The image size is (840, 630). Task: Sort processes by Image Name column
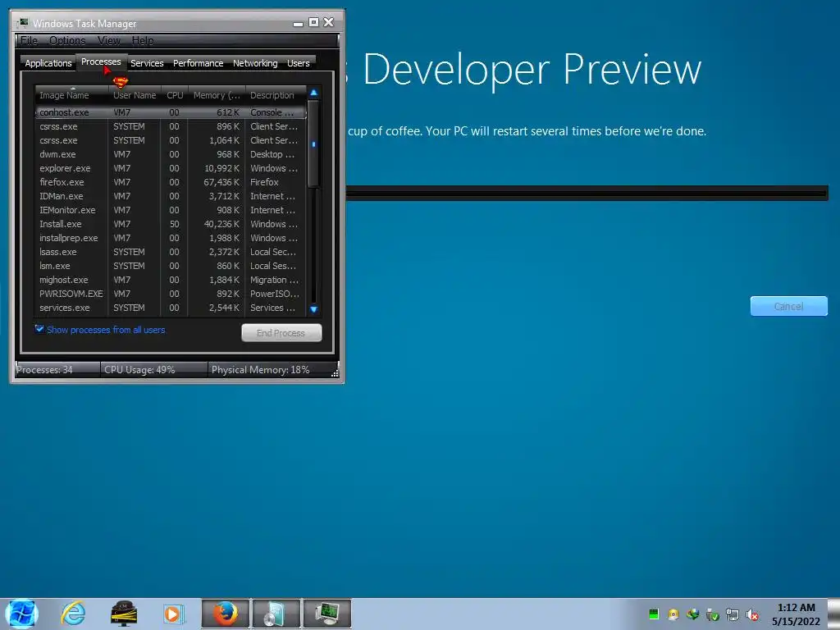tap(71, 95)
